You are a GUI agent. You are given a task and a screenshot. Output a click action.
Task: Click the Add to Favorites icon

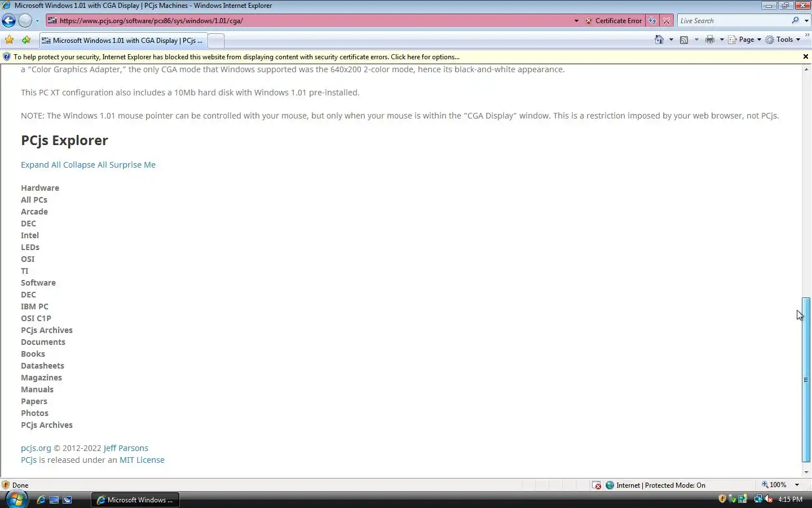(x=26, y=40)
